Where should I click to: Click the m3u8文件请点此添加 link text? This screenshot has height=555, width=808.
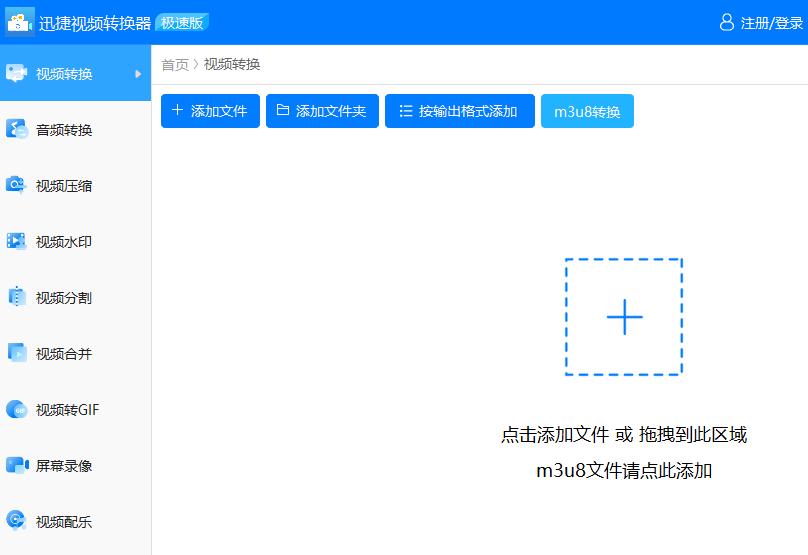click(624, 470)
